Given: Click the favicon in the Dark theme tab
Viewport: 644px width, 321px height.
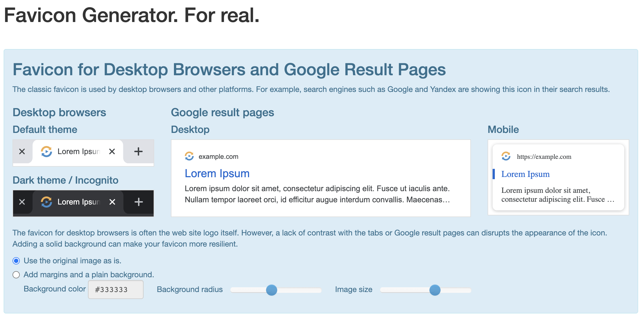Looking at the screenshot, I should (47, 202).
